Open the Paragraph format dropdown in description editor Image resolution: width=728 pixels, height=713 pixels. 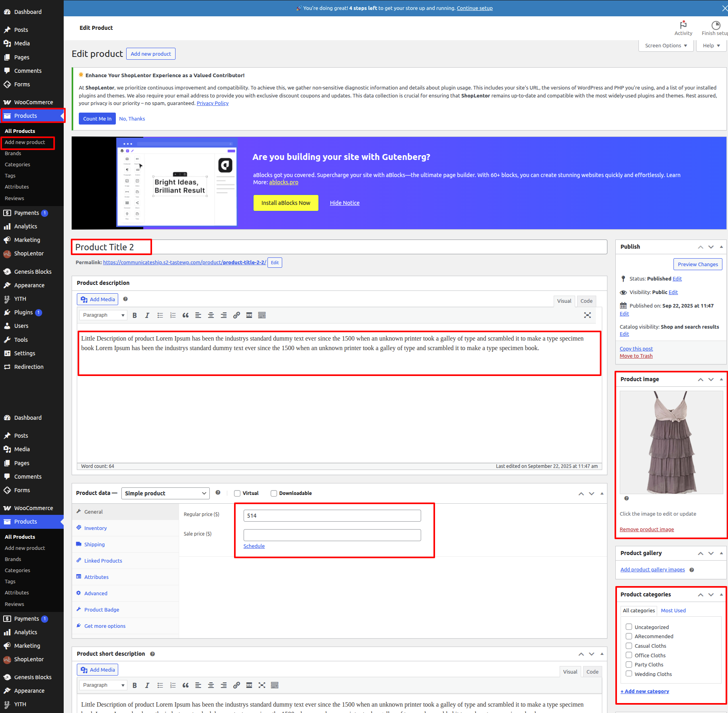click(x=103, y=315)
